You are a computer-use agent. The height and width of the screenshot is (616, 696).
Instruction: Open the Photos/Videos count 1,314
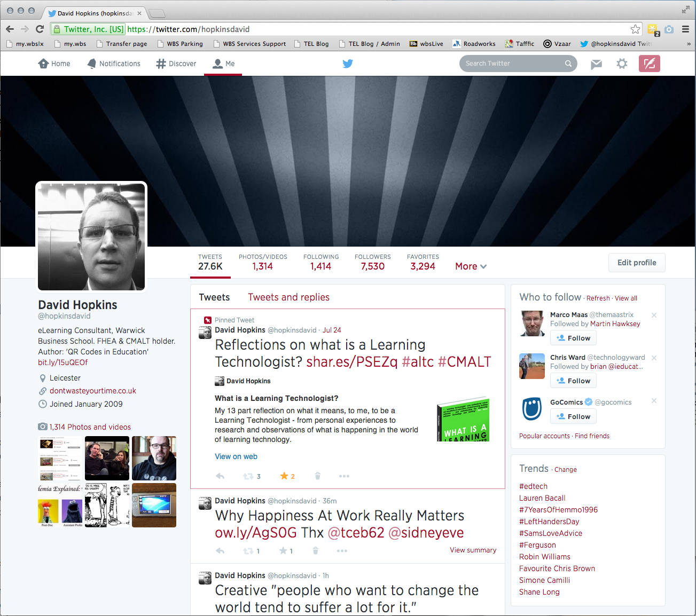point(263,262)
